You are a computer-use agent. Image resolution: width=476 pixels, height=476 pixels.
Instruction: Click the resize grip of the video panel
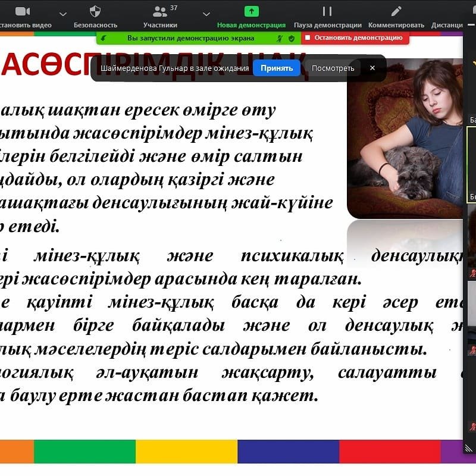tap(469, 447)
